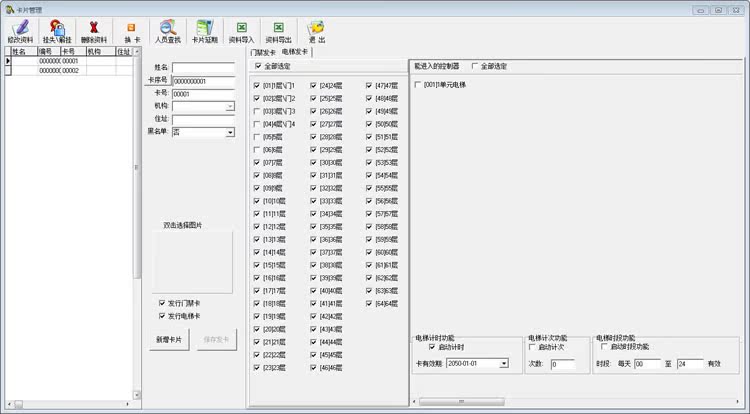
Task: Click the 时段 start hour field showing 00
Action: click(647, 364)
